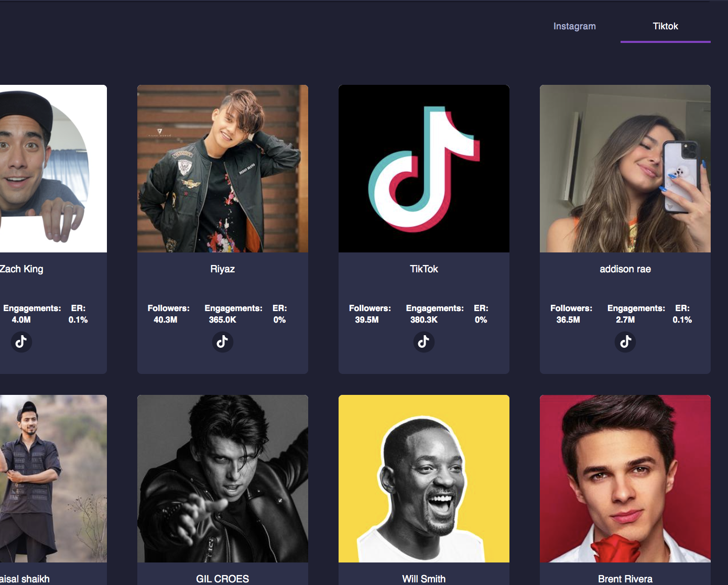Open addison rae's TikTok profile icon
728x585 pixels.
click(625, 342)
